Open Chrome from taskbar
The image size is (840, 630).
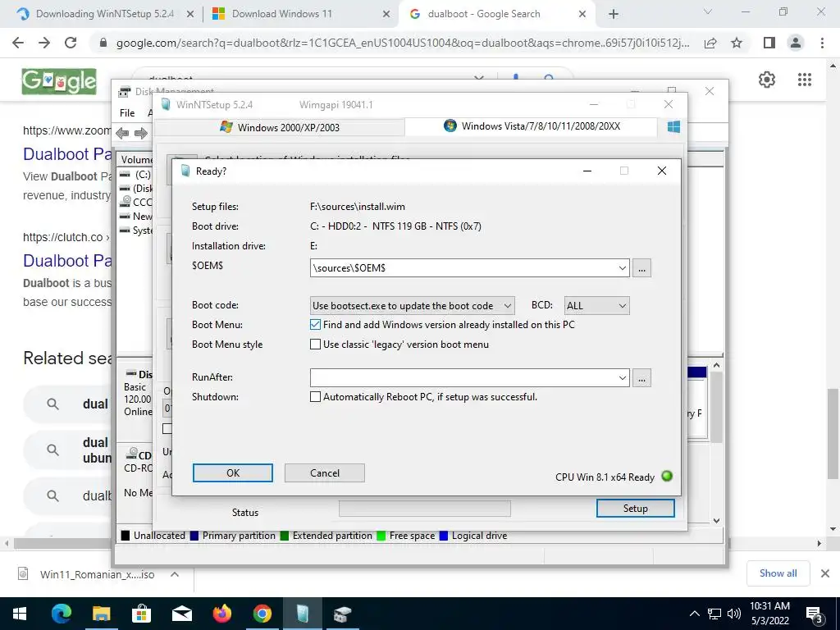pos(262,614)
